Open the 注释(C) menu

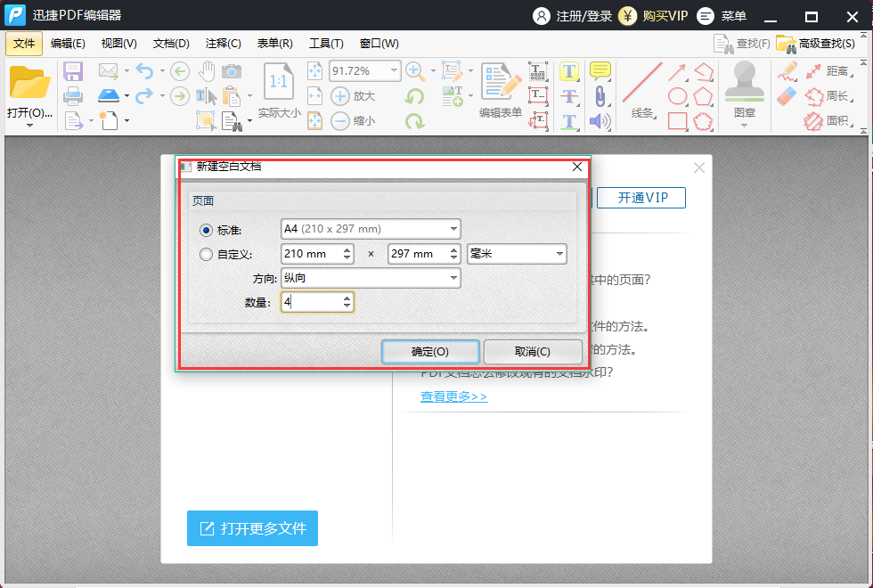(x=223, y=44)
